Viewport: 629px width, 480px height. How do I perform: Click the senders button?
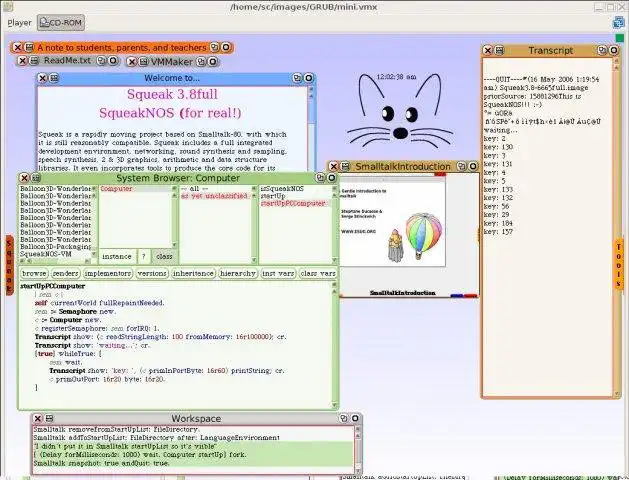(65, 273)
